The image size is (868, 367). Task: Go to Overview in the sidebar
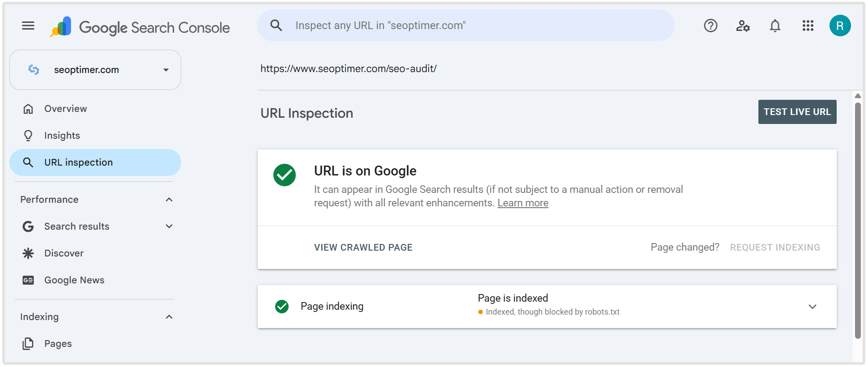click(x=95, y=109)
